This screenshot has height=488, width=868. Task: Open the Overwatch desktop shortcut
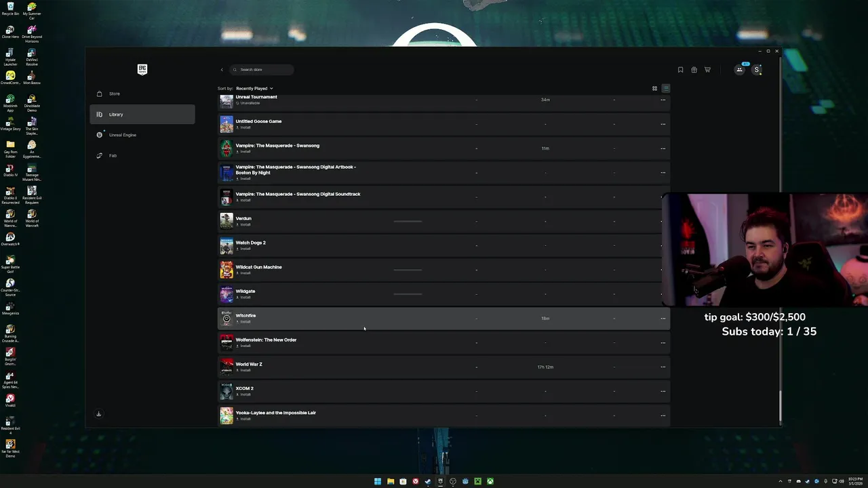click(x=10, y=239)
